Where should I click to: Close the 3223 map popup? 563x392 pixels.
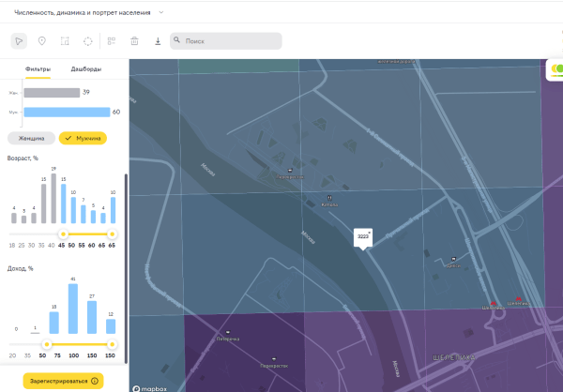click(371, 231)
